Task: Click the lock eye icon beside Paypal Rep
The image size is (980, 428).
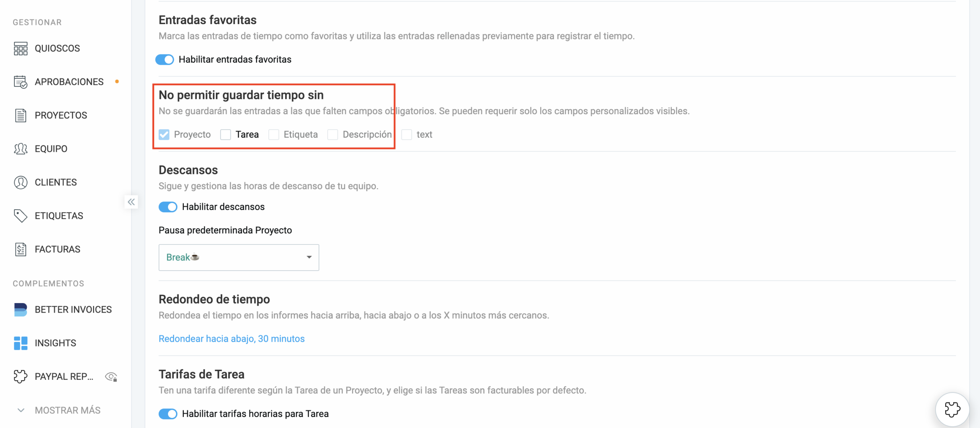Action: [111, 376]
